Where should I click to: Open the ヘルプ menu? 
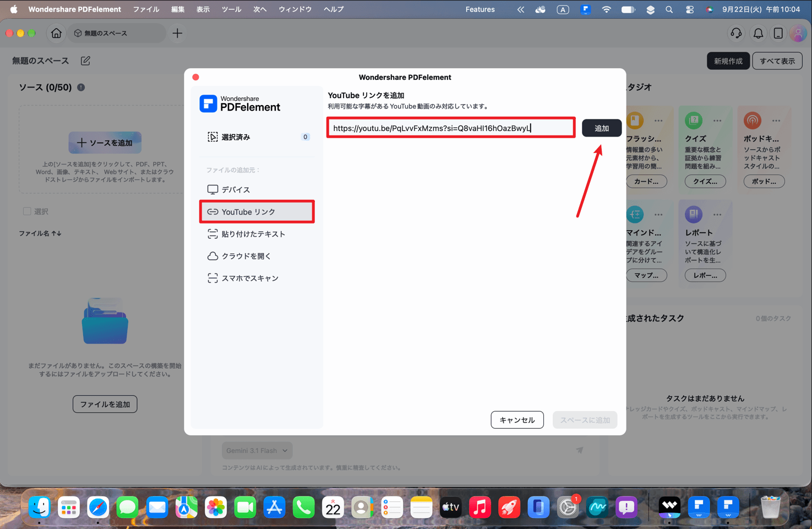(334, 9)
